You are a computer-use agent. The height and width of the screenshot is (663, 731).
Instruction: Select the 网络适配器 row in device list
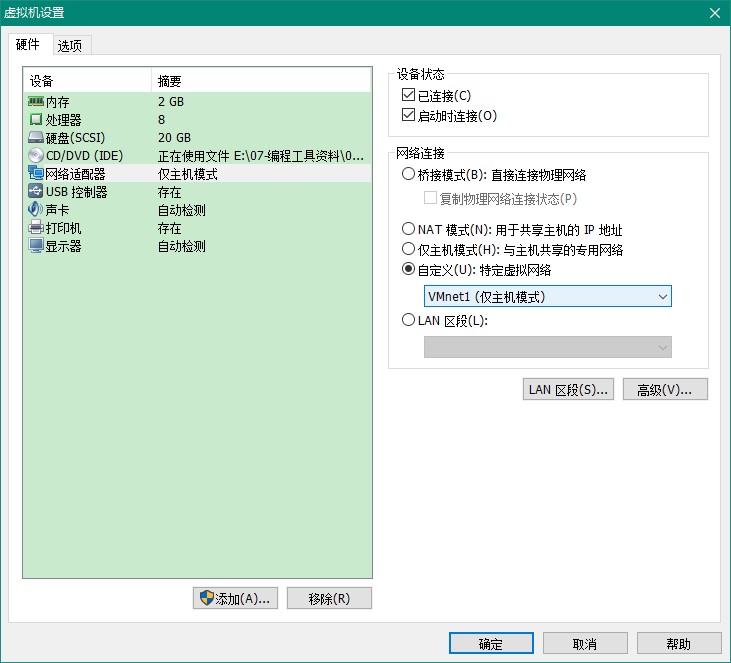[199, 173]
